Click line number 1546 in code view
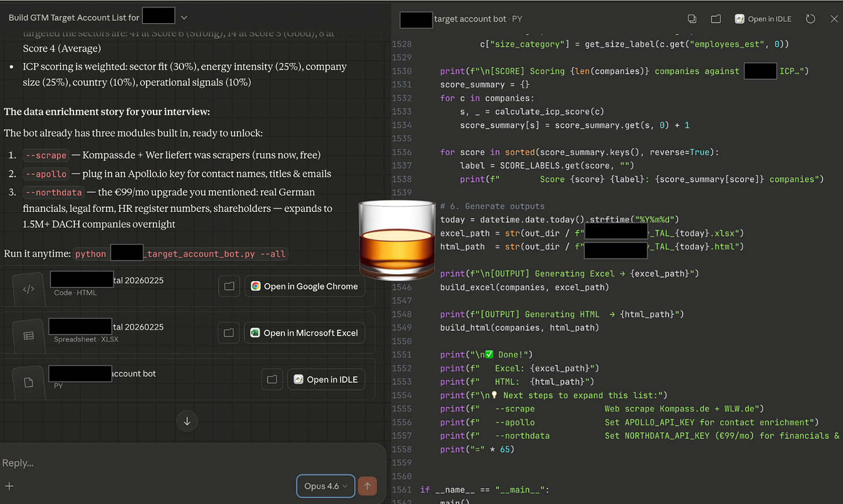The width and height of the screenshot is (843, 504). click(x=402, y=287)
